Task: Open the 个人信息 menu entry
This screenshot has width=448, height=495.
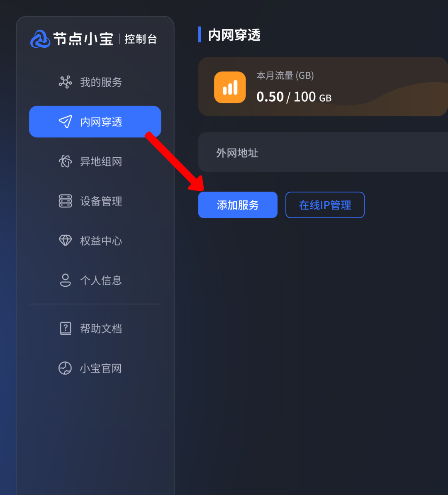Action: [x=95, y=280]
